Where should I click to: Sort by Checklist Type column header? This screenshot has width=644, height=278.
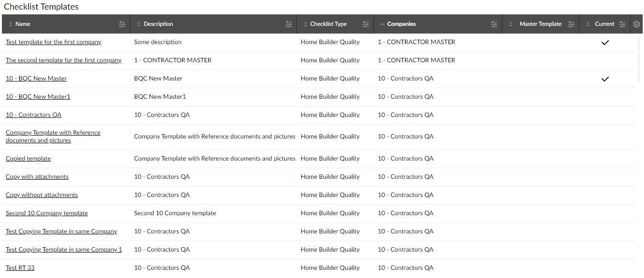[328, 24]
